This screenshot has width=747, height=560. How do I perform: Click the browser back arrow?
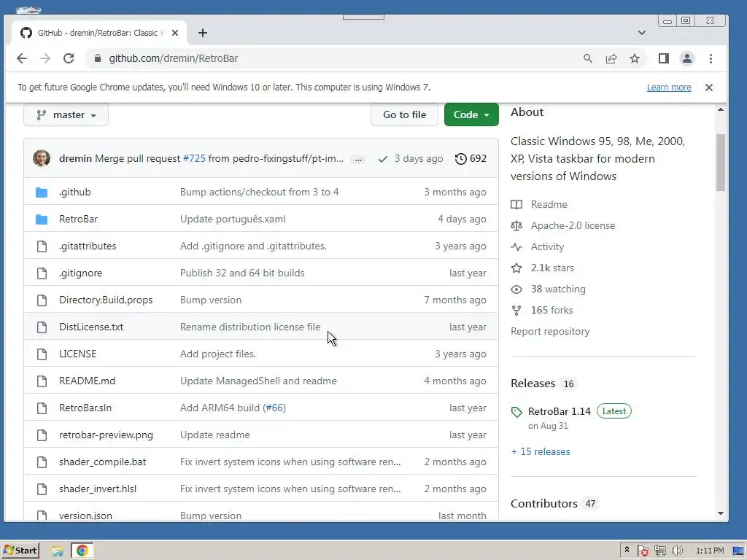(x=22, y=58)
